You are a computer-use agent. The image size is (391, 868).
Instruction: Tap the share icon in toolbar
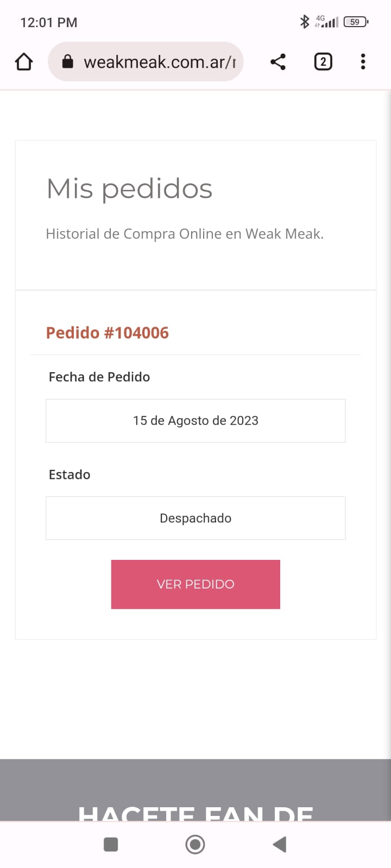[x=278, y=62]
